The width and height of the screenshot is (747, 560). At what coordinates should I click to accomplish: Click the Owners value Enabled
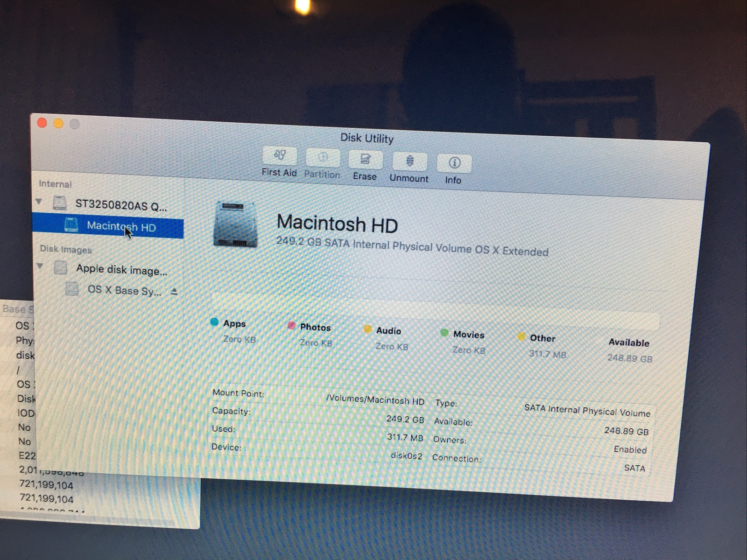630,449
